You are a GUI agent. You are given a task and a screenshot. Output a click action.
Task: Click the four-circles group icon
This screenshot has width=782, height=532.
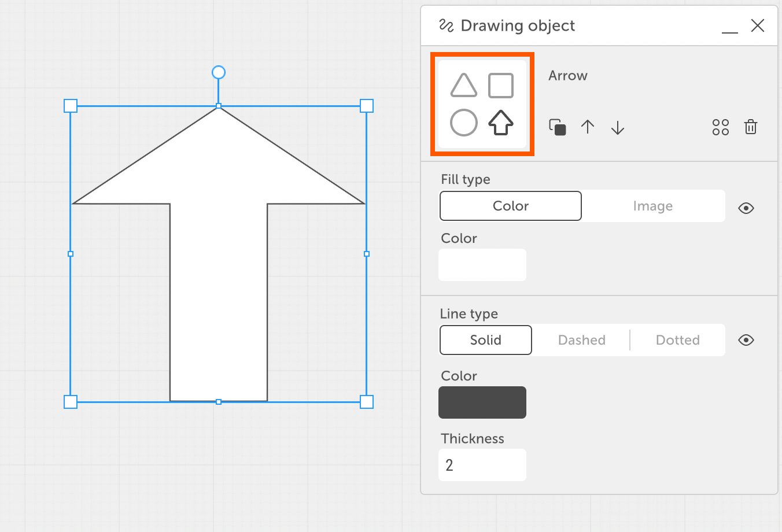tap(721, 127)
